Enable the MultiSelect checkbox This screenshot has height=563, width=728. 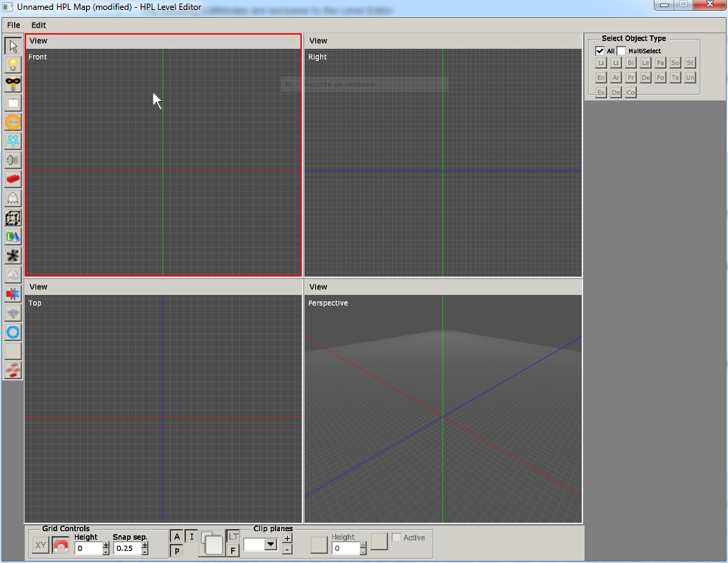pyautogui.click(x=621, y=51)
